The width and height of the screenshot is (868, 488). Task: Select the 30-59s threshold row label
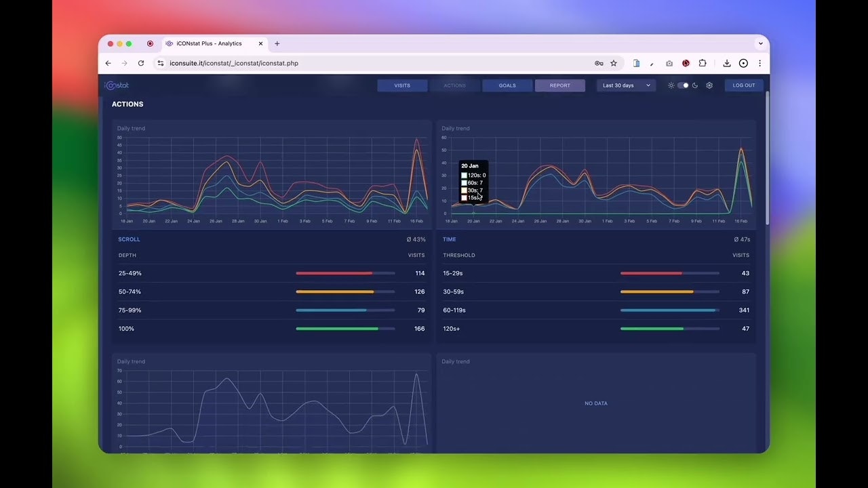point(453,291)
